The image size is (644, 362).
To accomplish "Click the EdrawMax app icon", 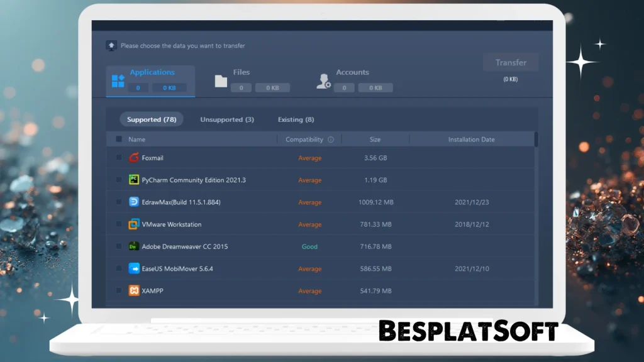I will (133, 202).
